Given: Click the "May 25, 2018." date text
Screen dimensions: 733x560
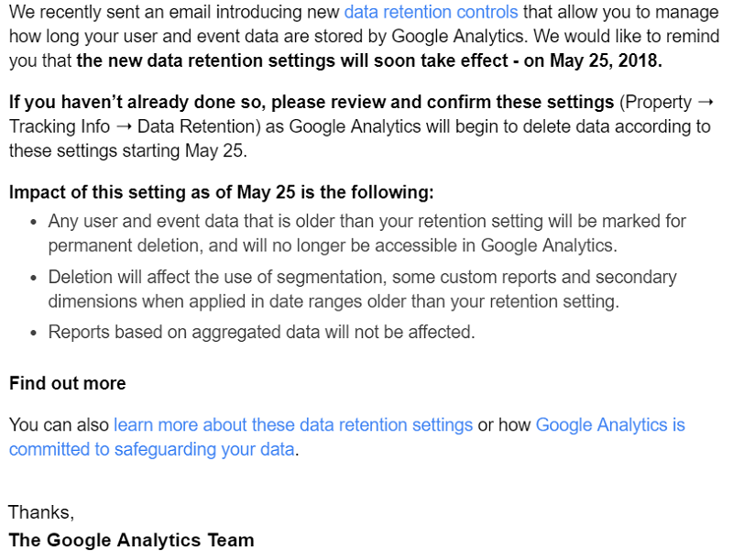Looking at the screenshot, I should [606, 60].
